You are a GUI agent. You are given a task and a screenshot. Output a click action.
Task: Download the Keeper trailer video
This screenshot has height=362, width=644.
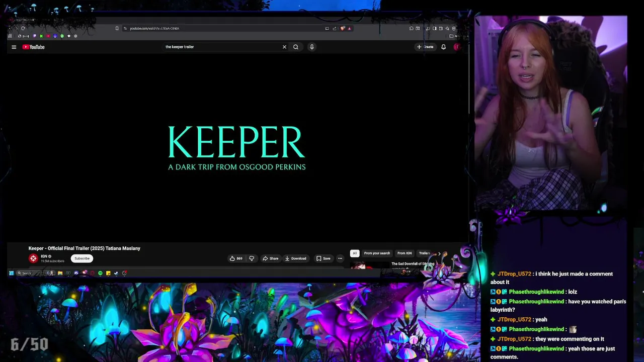click(x=295, y=258)
